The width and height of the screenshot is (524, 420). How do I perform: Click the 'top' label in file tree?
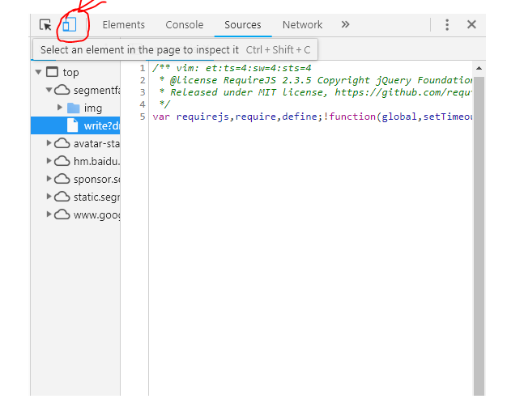pos(70,72)
